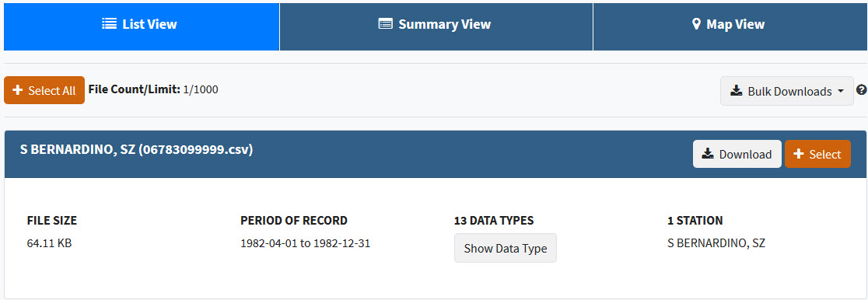Download the S BERNARDINO csv file
868x300 pixels.
737,154
